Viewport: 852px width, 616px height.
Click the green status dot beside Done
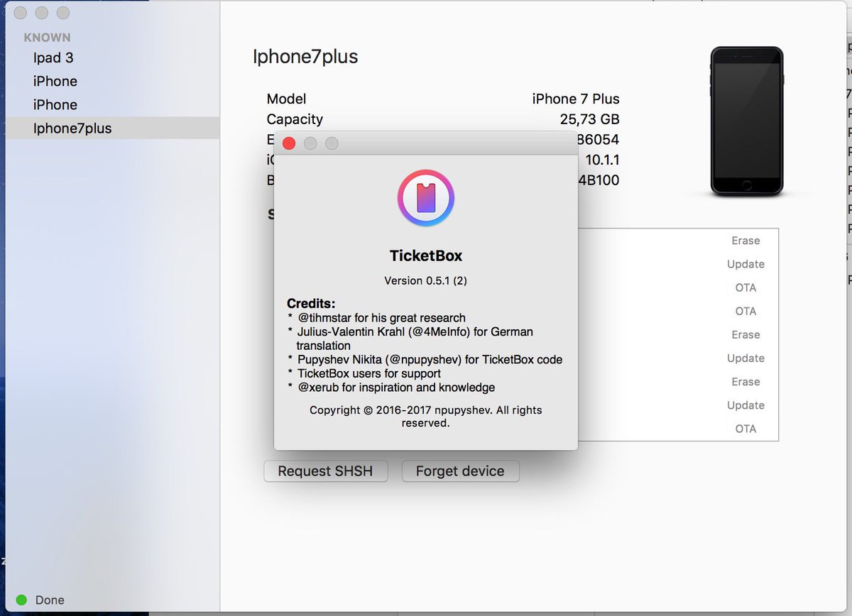(21, 600)
